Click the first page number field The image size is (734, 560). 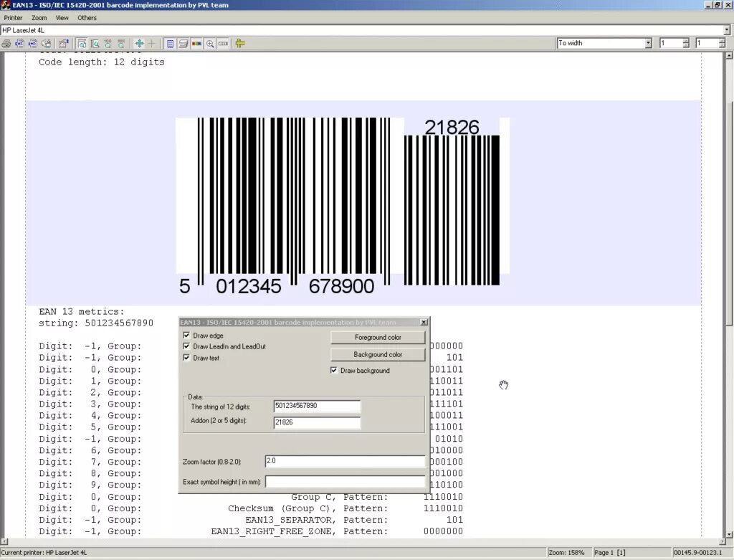point(671,43)
